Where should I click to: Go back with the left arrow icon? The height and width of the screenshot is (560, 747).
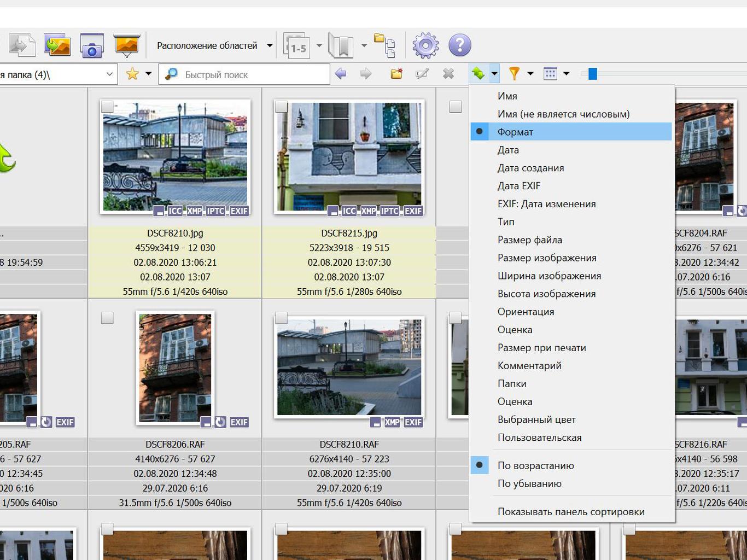[x=340, y=73]
